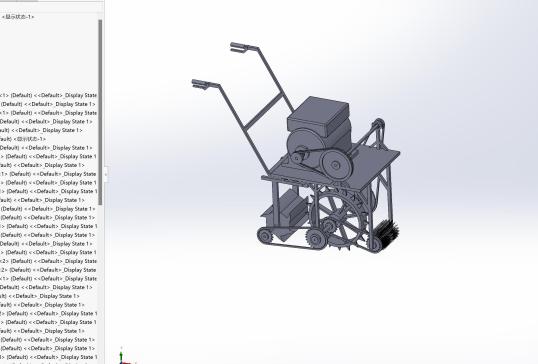Select the motor box on the model
The height and width of the screenshot is (364, 538).
click(x=318, y=116)
